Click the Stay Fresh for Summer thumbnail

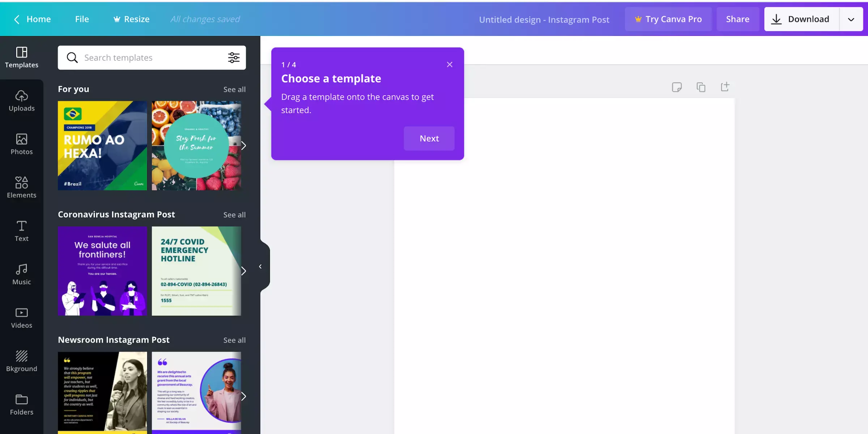tap(196, 145)
